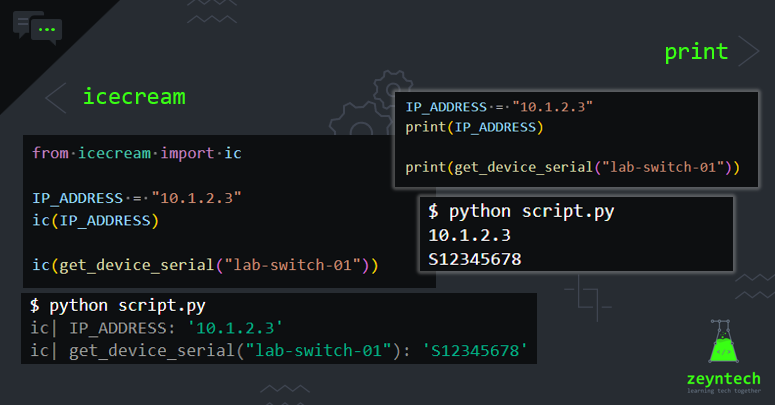The height and width of the screenshot is (405, 775).
Task: Click the 'from icecream import ic' line
Action: 137,153
